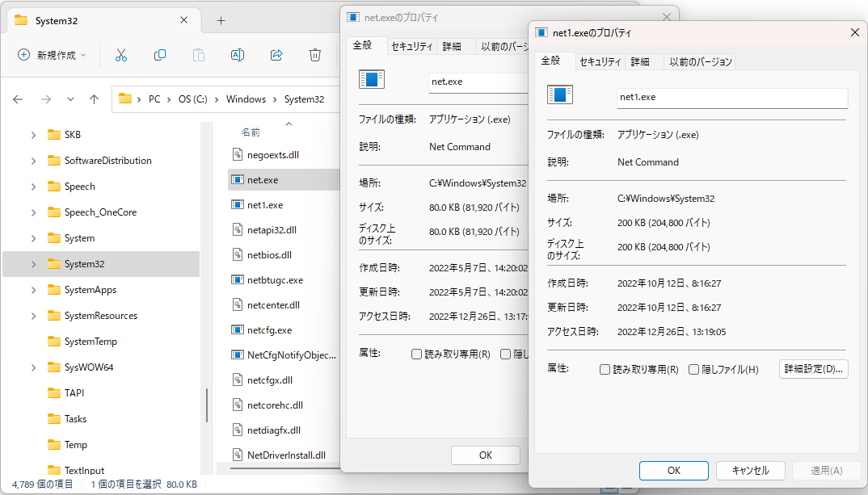The image size is (868, 495).
Task: Enable 読み取り専用 checkbox in net1.exe properties
Action: (605, 369)
